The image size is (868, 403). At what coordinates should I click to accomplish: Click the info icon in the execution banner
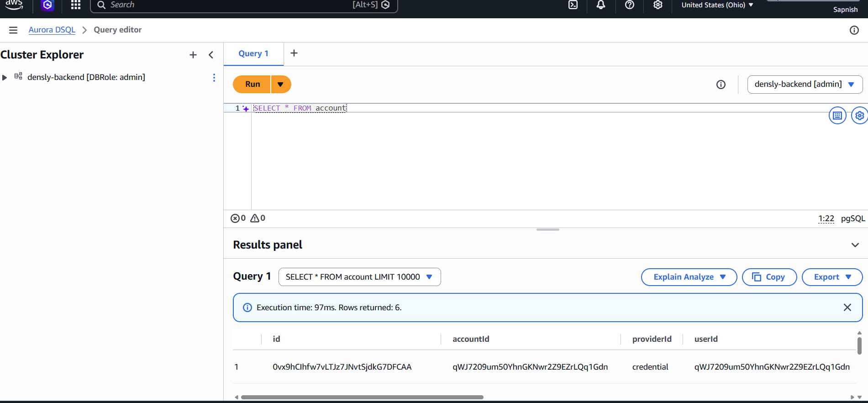247,308
